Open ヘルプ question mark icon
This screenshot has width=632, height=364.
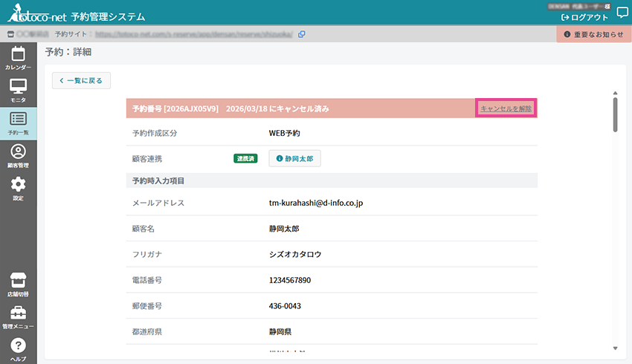point(18,349)
